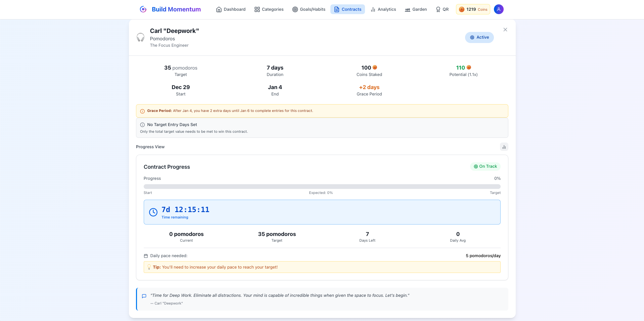
Task: Close the contract details panel
Action: click(x=505, y=30)
